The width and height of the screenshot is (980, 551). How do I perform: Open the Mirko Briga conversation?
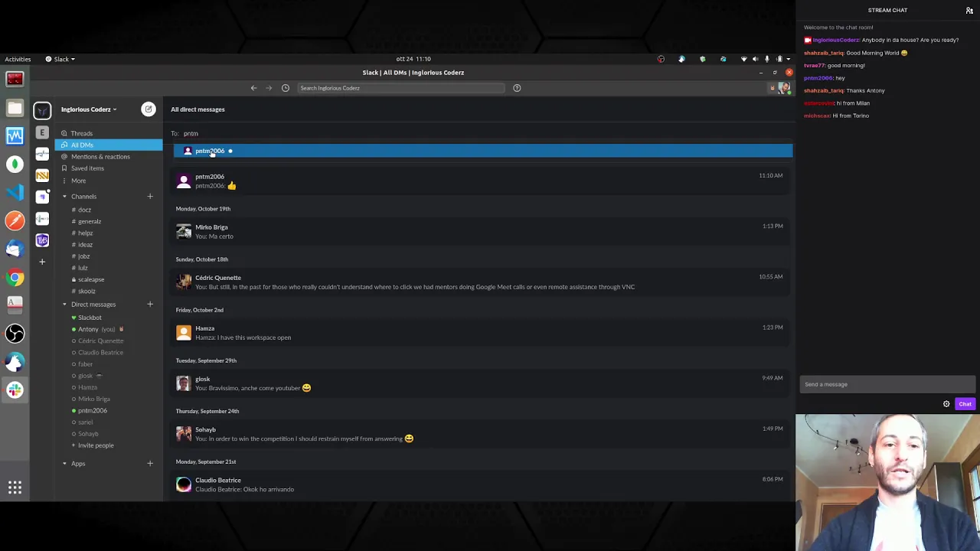coord(479,231)
